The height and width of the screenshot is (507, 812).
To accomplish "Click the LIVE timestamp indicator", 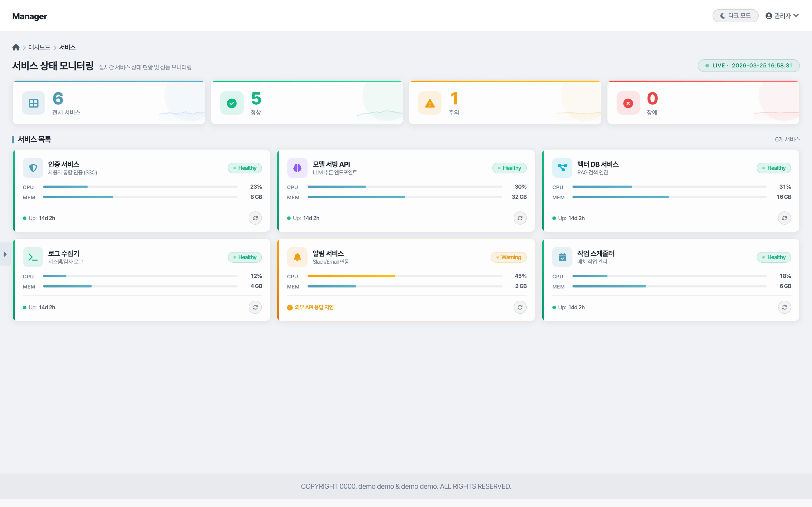I will coord(748,66).
